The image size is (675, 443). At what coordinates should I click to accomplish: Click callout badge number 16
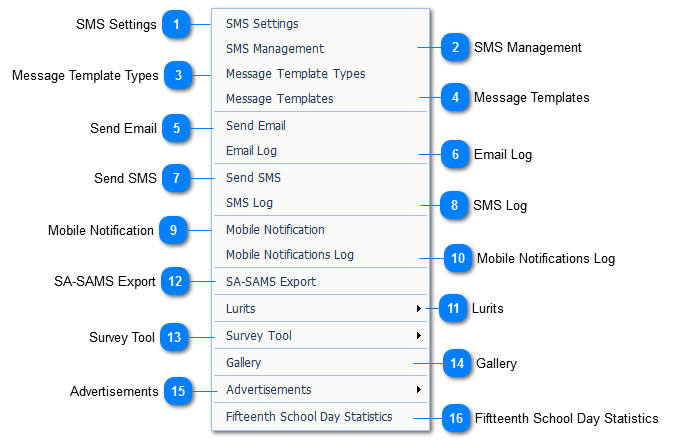pyautogui.click(x=456, y=418)
